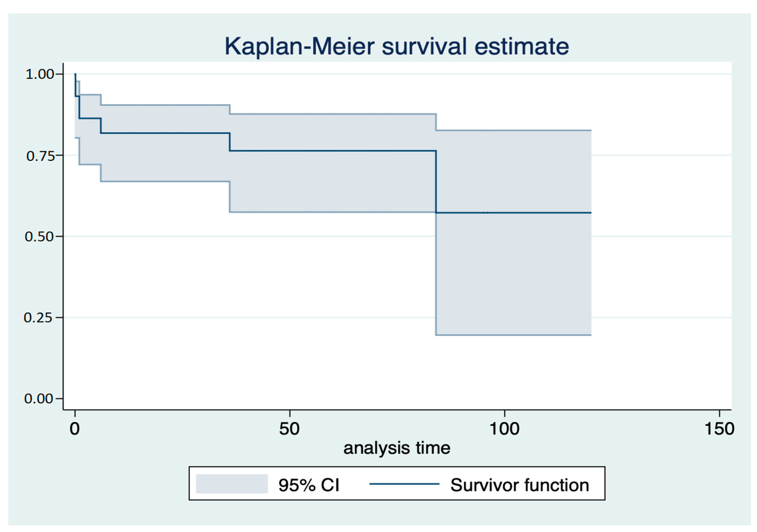Select the "95% CI" legend text
The image size is (757, 532).
tap(309, 485)
